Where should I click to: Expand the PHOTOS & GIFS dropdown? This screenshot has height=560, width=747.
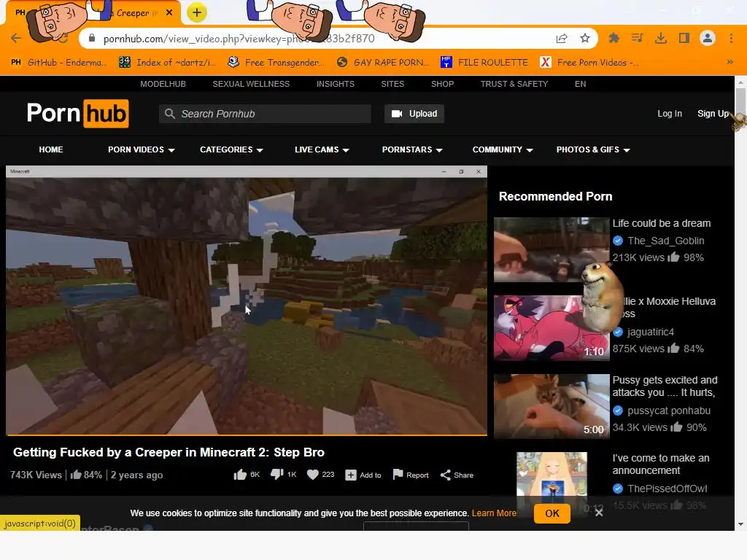(x=593, y=149)
